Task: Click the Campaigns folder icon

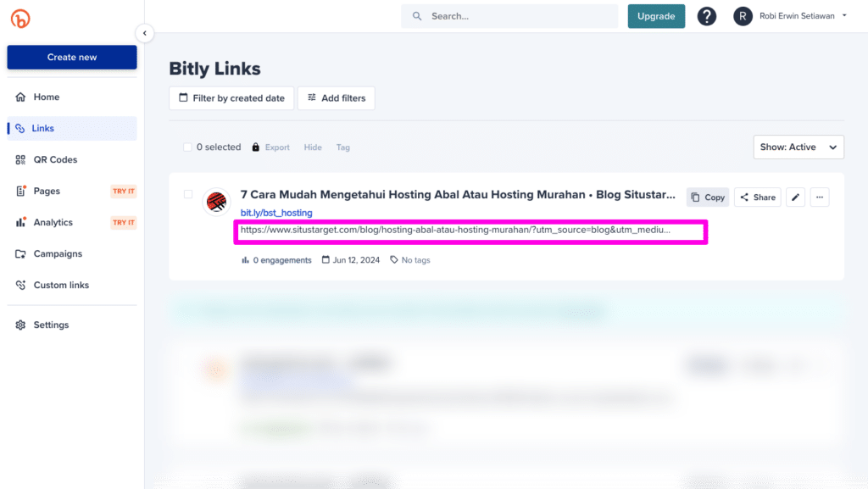Action: 20,254
